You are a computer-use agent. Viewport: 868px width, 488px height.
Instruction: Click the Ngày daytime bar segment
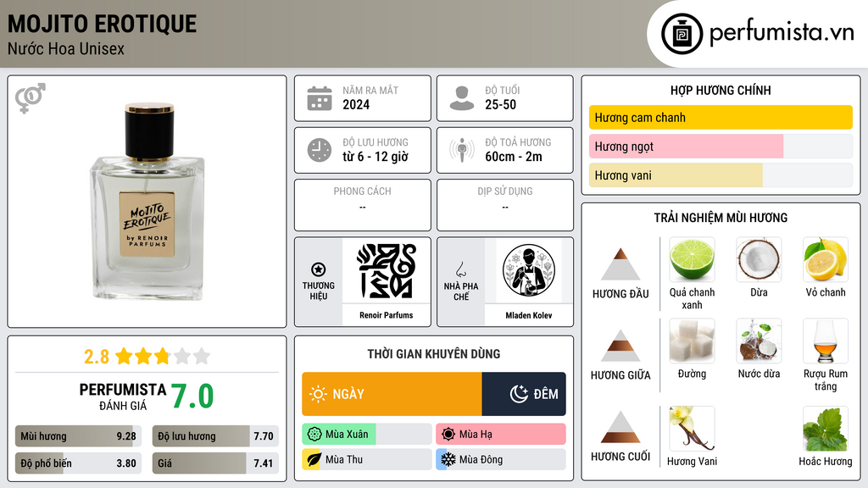click(392, 394)
